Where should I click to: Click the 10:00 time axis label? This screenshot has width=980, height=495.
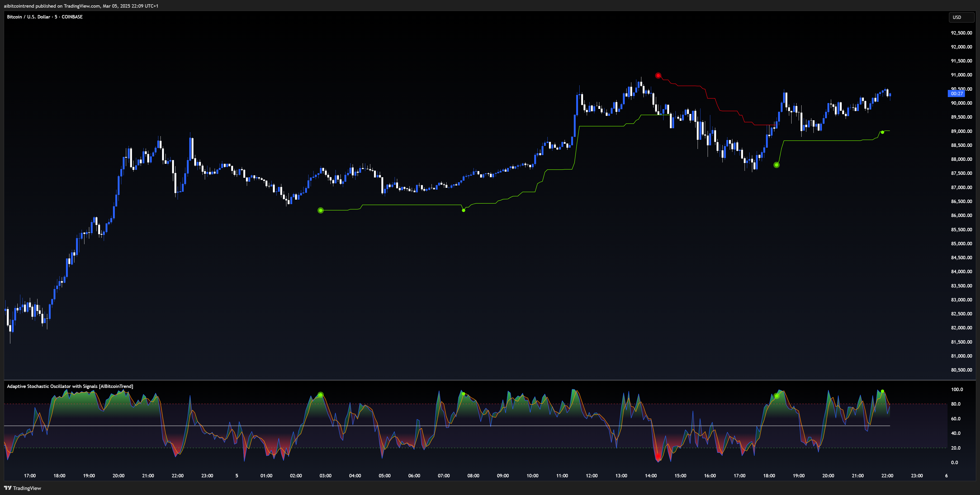pyautogui.click(x=532, y=475)
